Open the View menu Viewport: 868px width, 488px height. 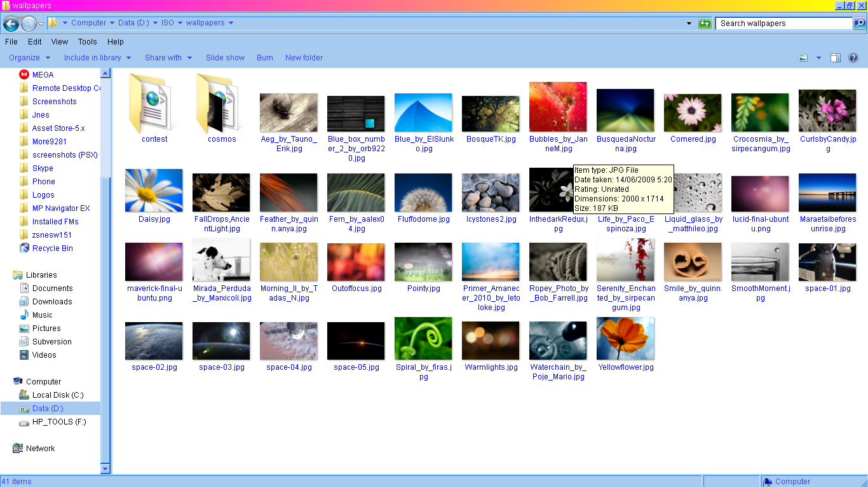click(60, 42)
